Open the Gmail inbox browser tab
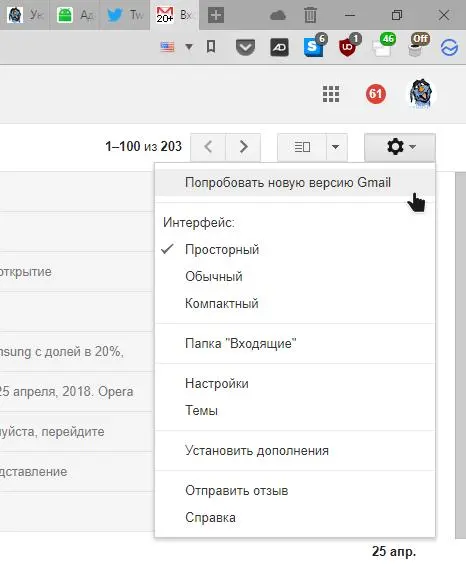466x564 pixels. coord(174,15)
